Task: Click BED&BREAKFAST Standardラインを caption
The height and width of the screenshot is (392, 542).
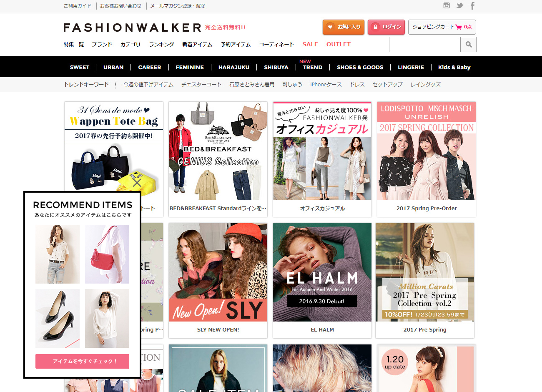Action: (x=218, y=208)
